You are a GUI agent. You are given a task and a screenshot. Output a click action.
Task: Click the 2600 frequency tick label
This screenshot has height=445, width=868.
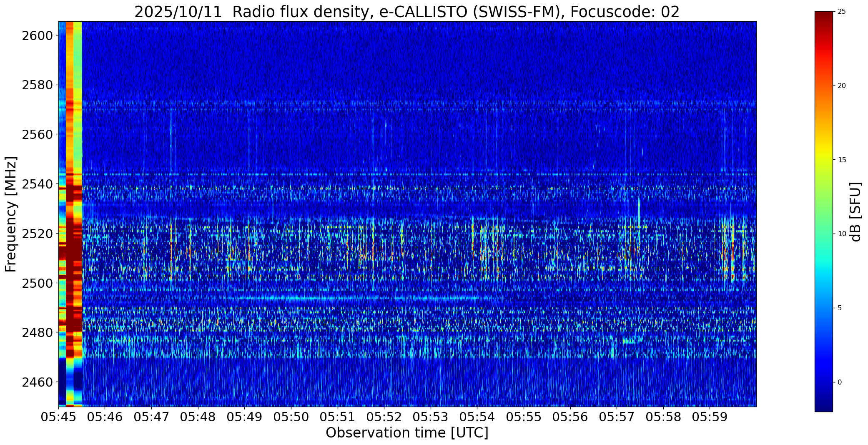(x=38, y=36)
